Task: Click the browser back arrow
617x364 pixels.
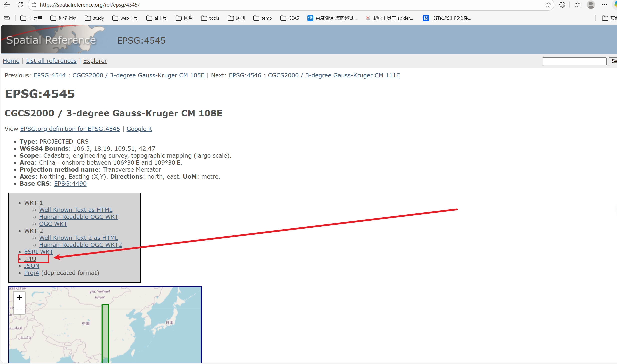Action: (x=7, y=5)
